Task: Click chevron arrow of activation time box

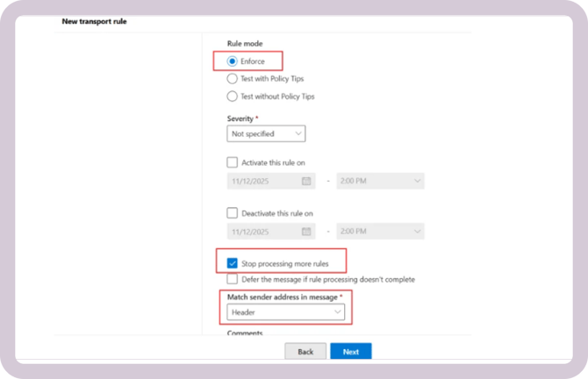Action: [x=415, y=181]
